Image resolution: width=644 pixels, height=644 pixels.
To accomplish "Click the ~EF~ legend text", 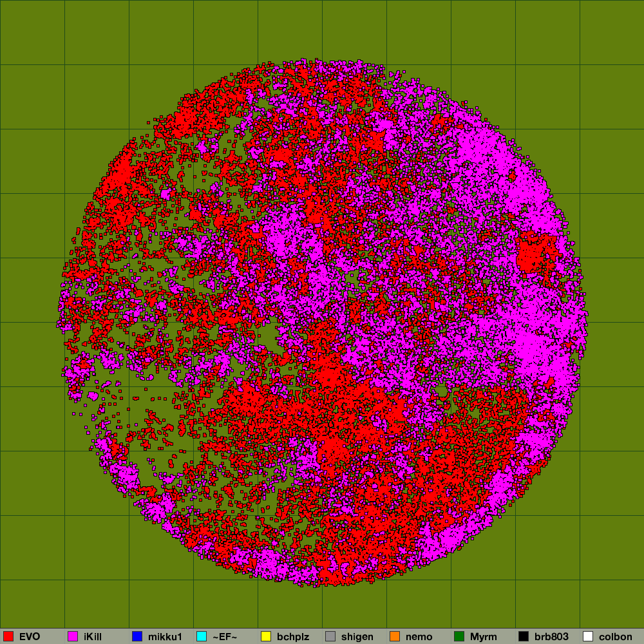I will pyautogui.click(x=225, y=637).
